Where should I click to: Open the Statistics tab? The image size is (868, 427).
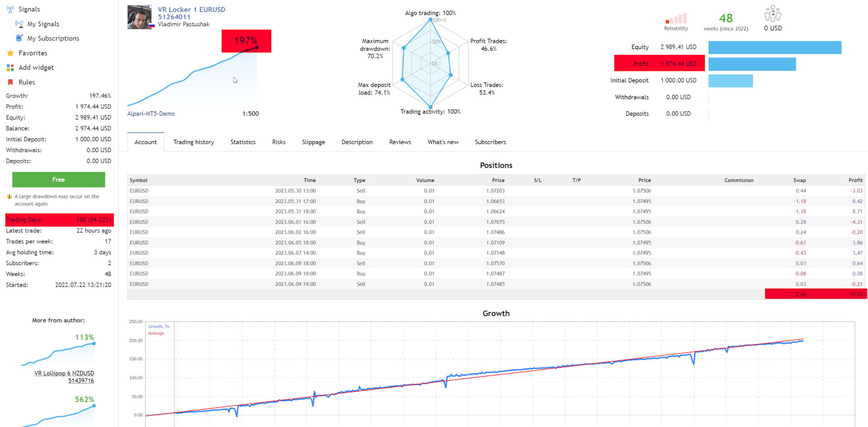(x=243, y=142)
